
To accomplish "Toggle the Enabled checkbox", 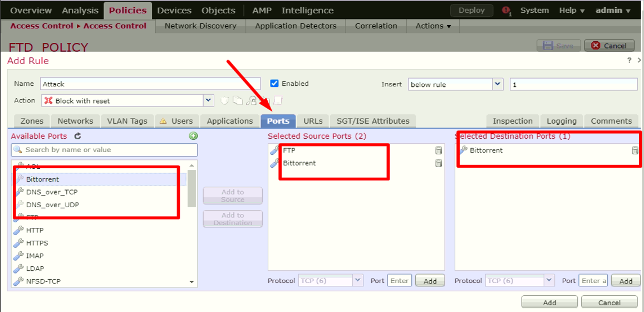I will 274,84.
